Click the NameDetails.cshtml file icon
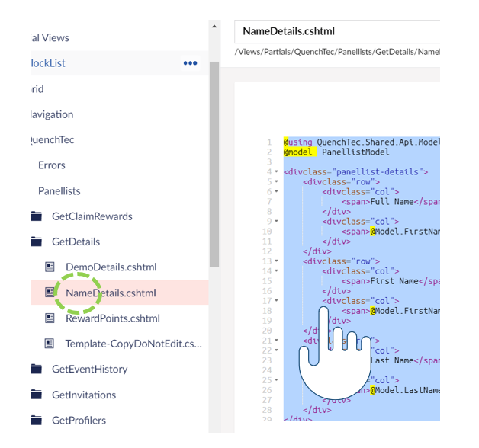This screenshot has height=448, width=479. 50,293
